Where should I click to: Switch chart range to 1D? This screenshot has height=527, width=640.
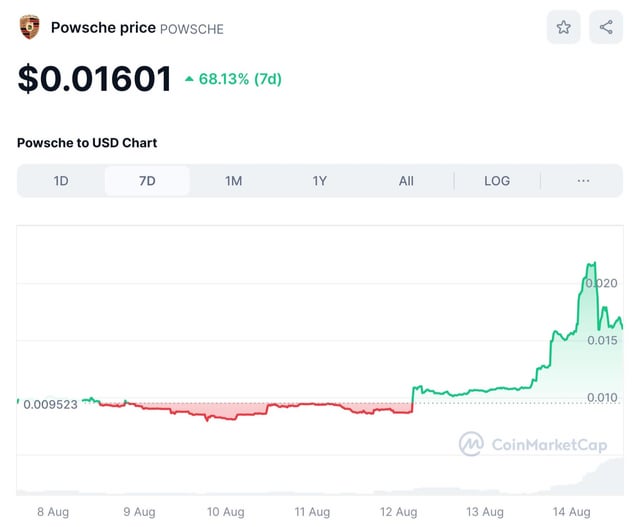[x=61, y=181]
